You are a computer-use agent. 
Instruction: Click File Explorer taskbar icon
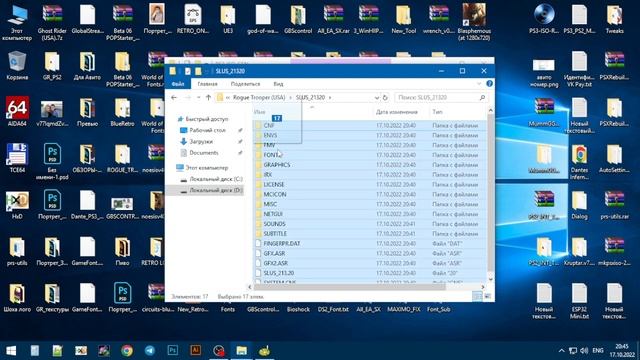click(242, 350)
